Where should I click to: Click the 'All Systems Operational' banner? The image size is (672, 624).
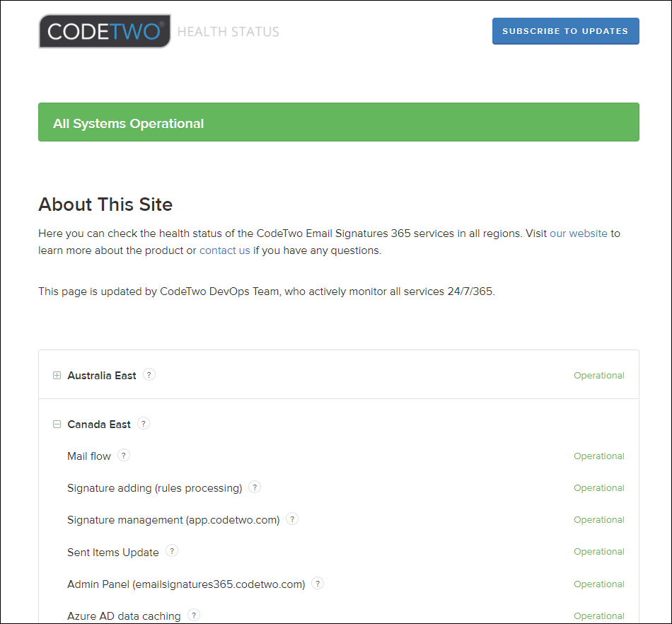[x=339, y=122]
